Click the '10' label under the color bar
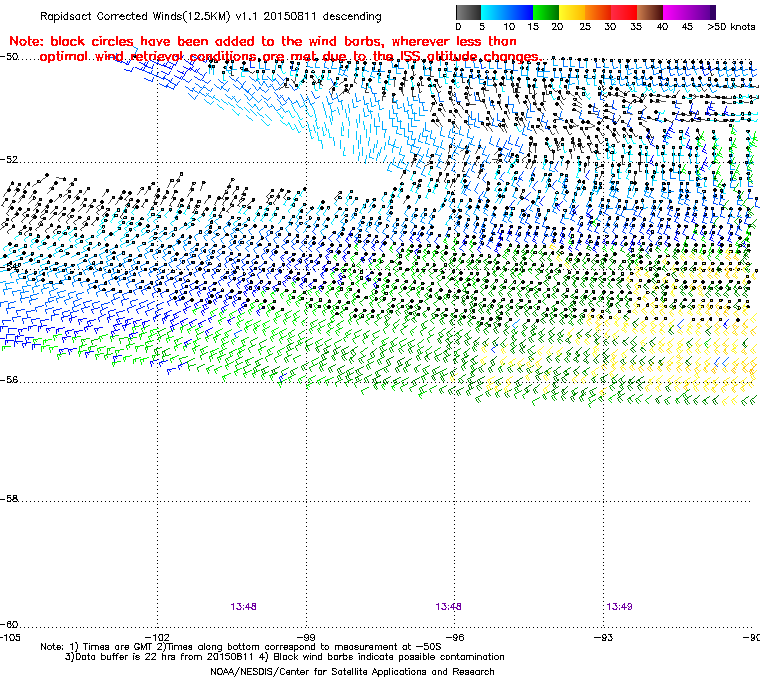760x688 pixels. coord(509,27)
